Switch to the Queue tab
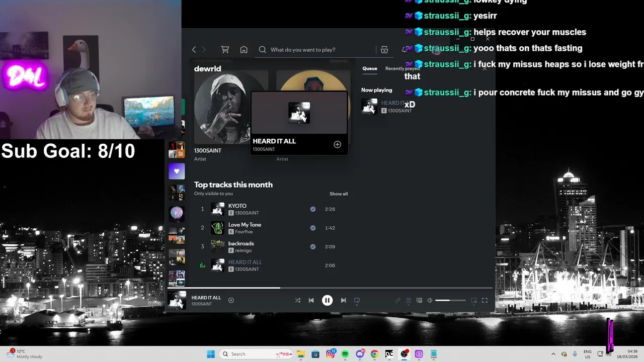 pyautogui.click(x=370, y=68)
